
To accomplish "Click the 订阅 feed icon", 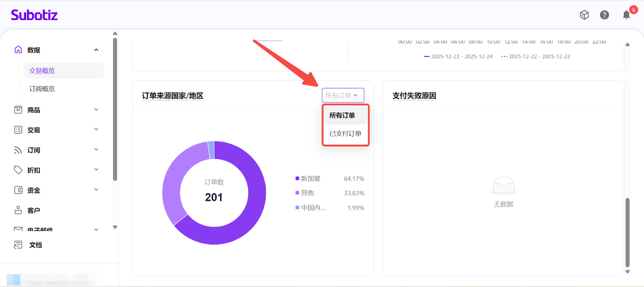I will 18,150.
